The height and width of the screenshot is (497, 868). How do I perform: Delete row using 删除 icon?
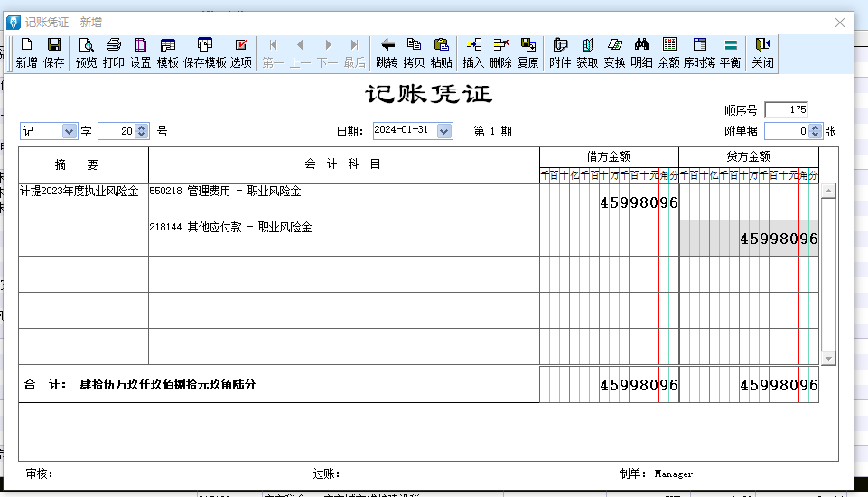pos(500,52)
